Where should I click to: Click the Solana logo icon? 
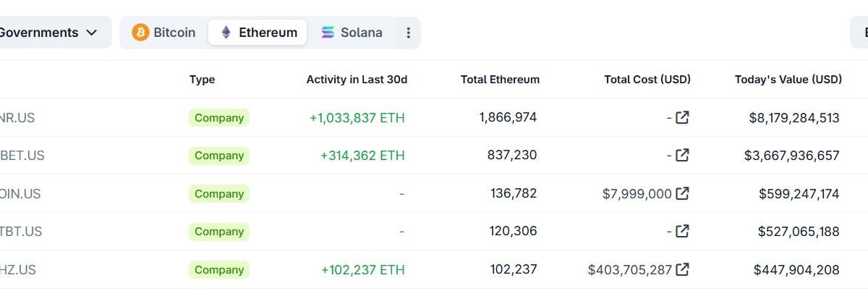(x=328, y=33)
